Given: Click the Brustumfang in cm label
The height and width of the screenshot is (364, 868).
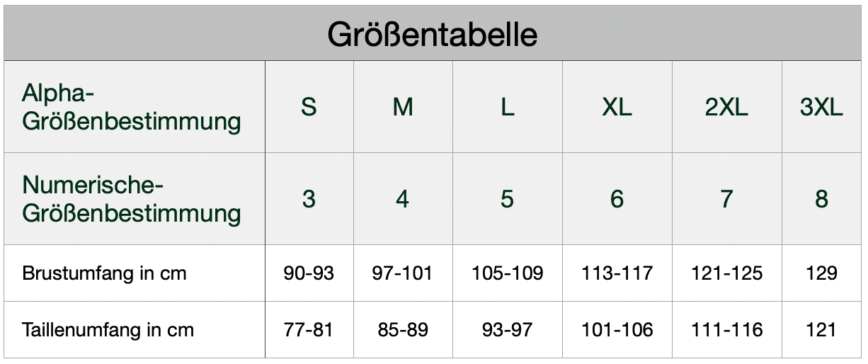Looking at the screenshot, I should tap(104, 273).
